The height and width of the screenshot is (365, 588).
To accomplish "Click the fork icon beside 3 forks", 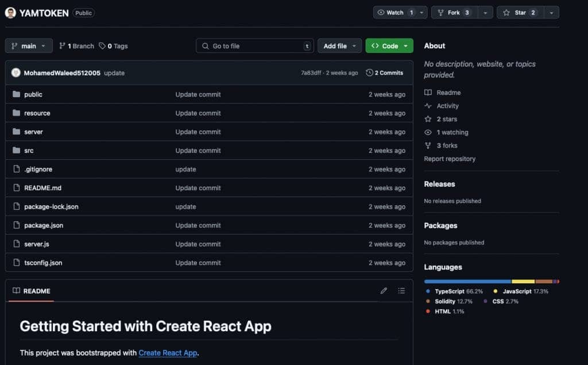I will point(428,145).
